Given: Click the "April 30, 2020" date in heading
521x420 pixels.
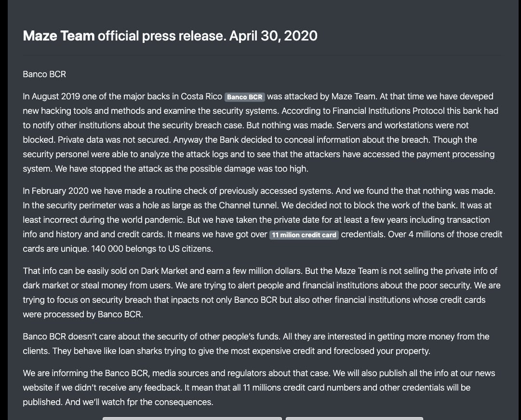Looking at the screenshot, I should 273,36.
